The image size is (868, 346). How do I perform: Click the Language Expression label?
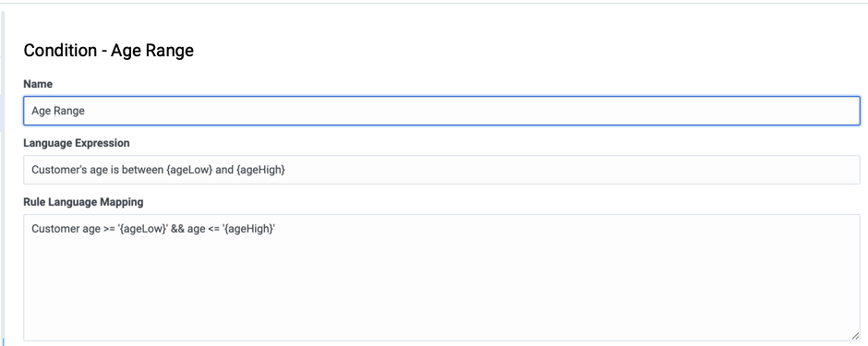click(77, 143)
